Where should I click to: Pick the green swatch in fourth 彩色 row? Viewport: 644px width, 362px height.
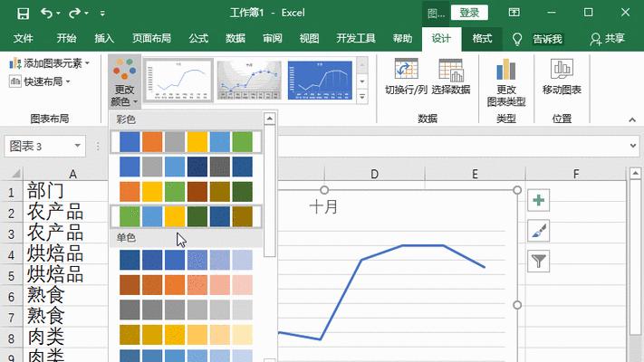tap(130, 216)
